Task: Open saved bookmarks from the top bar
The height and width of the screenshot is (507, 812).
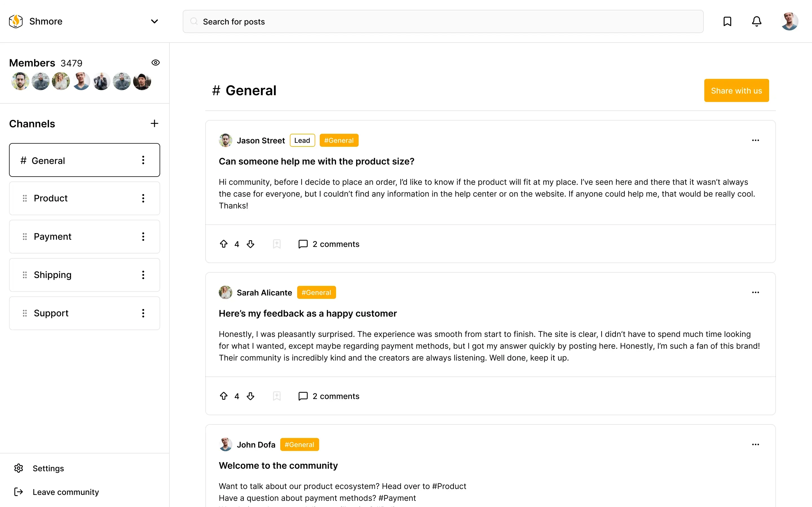Action: pyautogui.click(x=727, y=21)
